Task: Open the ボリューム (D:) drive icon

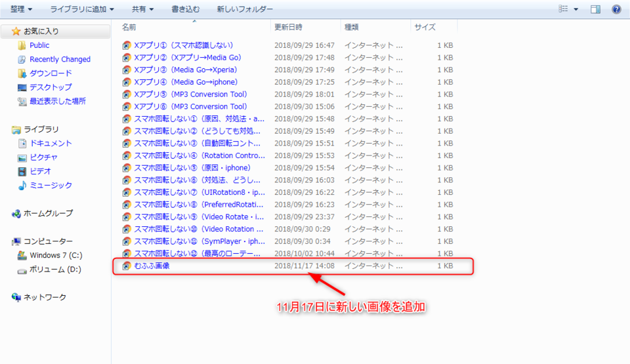Action: 22,270
